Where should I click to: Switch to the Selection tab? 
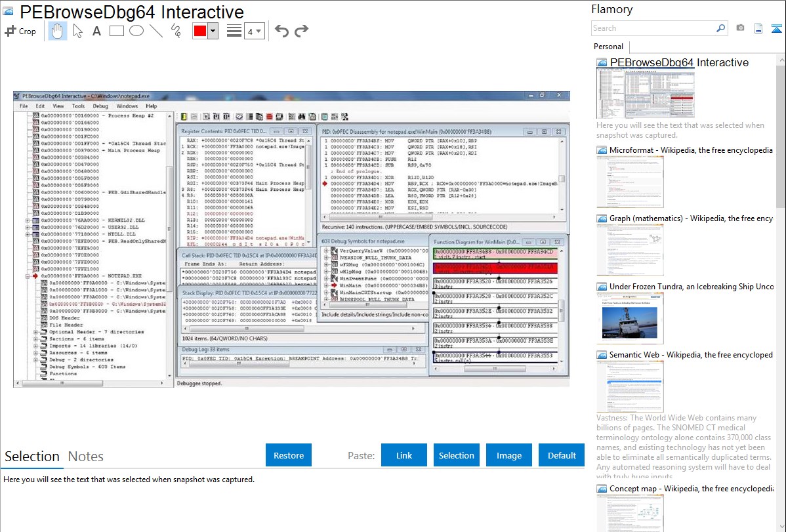[x=32, y=457]
